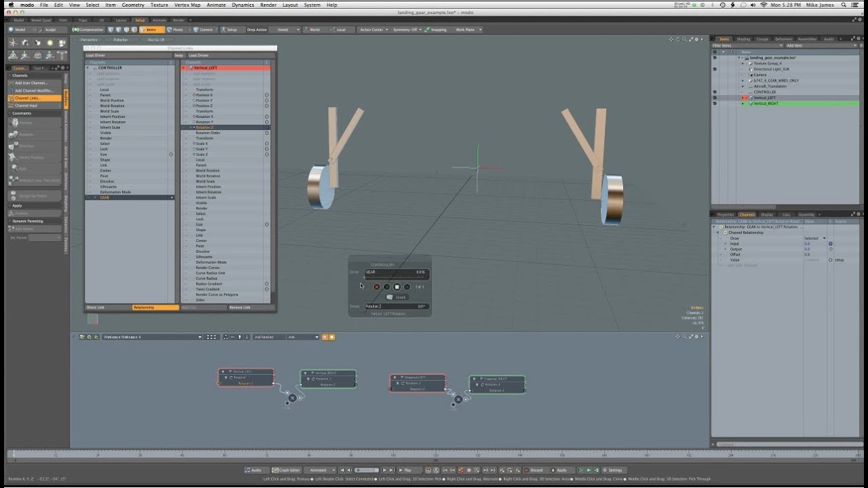Switch to the Display tab
Screen dimensions: 868x488
(767, 215)
